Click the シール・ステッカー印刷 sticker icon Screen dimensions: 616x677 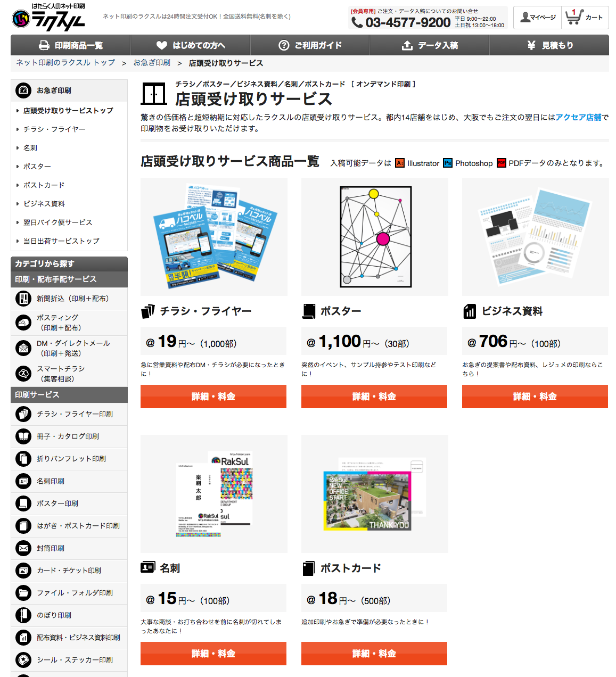23,660
